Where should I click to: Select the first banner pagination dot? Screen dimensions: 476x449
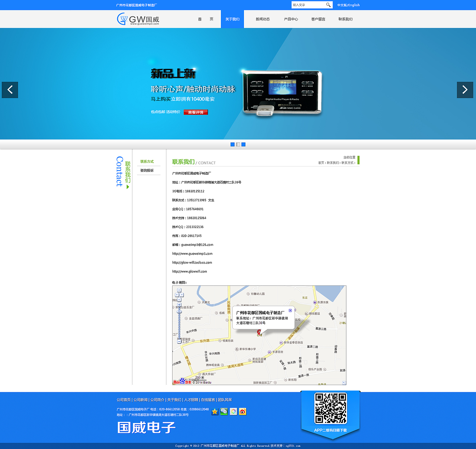pyautogui.click(x=232, y=145)
